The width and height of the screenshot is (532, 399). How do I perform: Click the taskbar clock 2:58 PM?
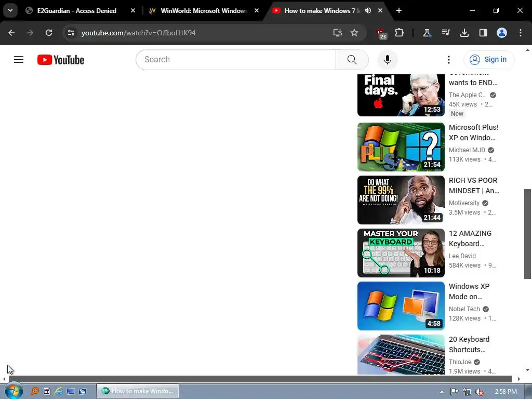tap(506, 392)
